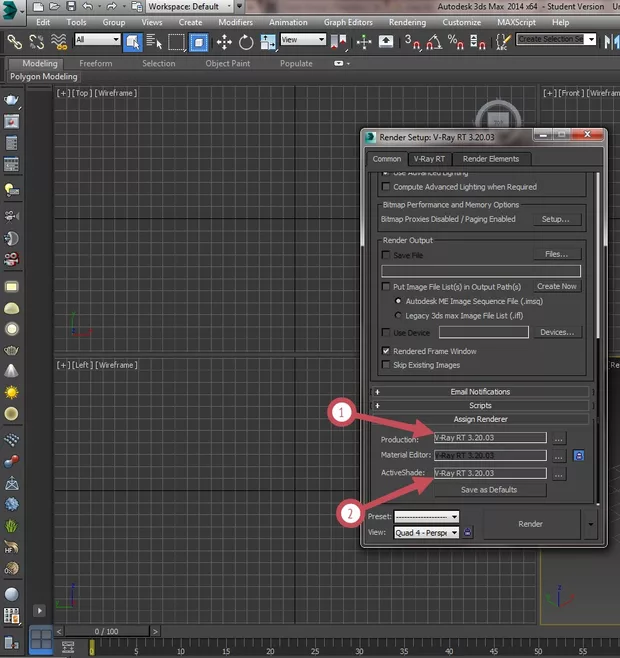
Task: Activate the Select Object tool
Action: pyautogui.click(x=132, y=41)
